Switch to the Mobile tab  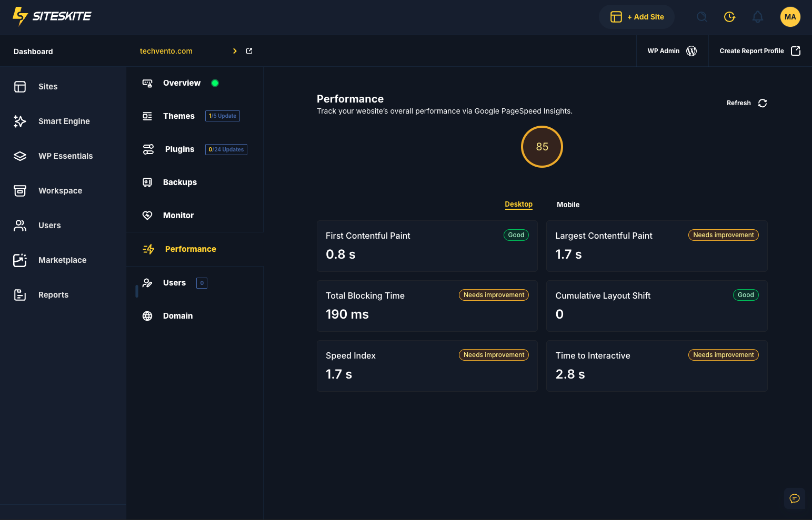568,205
